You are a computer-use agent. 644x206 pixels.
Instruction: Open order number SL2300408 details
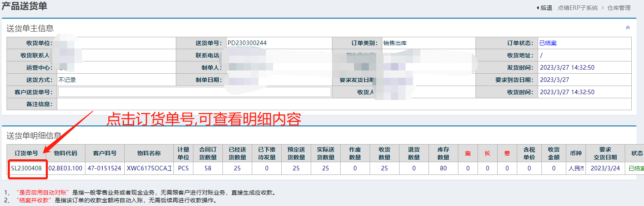pyautogui.click(x=26, y=168)
